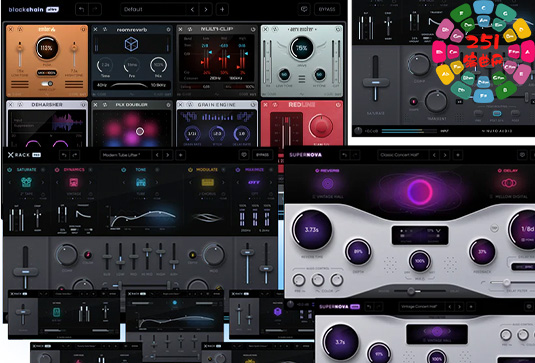Click the cube icon in Room Reverb

(131, 44)
